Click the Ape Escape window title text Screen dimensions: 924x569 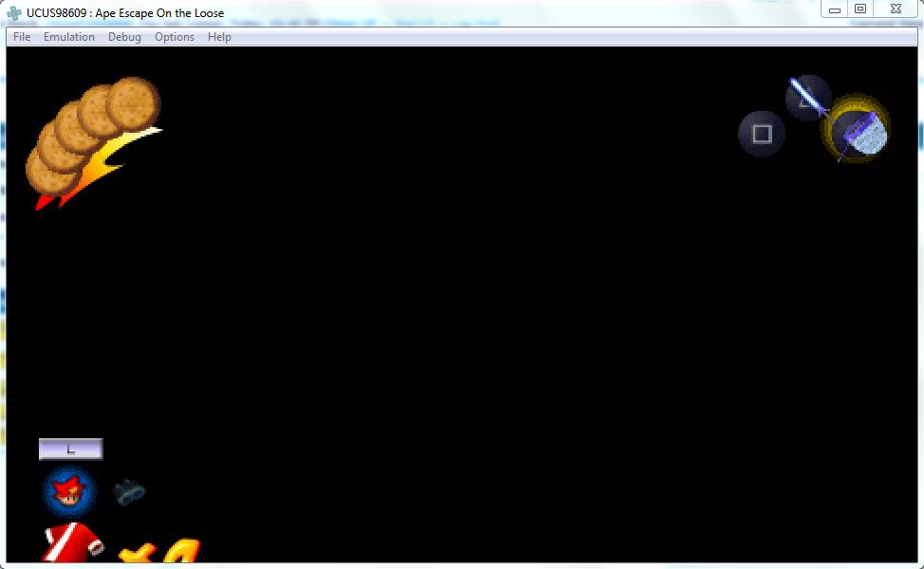coord(125,13)
